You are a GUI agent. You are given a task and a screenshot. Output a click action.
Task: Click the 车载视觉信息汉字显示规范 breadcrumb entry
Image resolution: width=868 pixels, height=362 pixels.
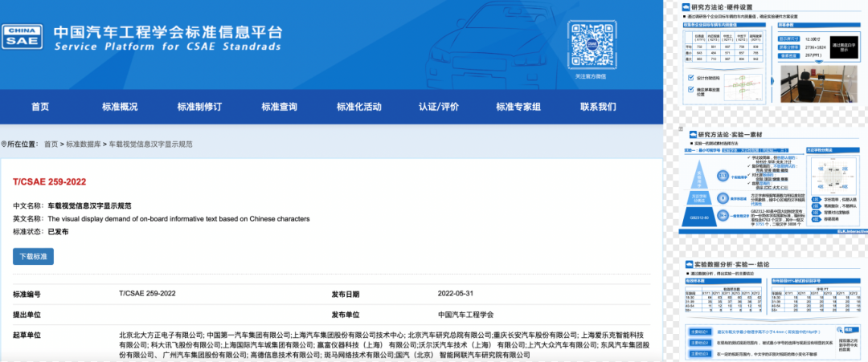pyautogui.click(x=150, y=144)
